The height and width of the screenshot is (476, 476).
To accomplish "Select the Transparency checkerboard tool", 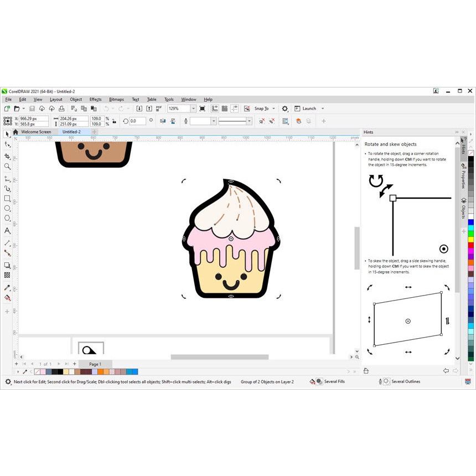I will pos(7,275).
